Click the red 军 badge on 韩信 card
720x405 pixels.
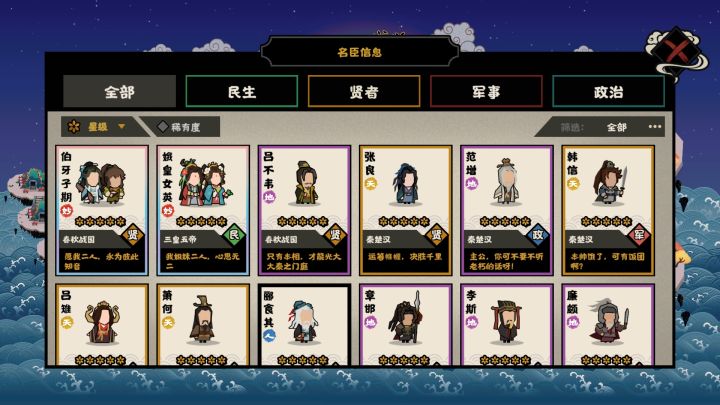(639, 236)
